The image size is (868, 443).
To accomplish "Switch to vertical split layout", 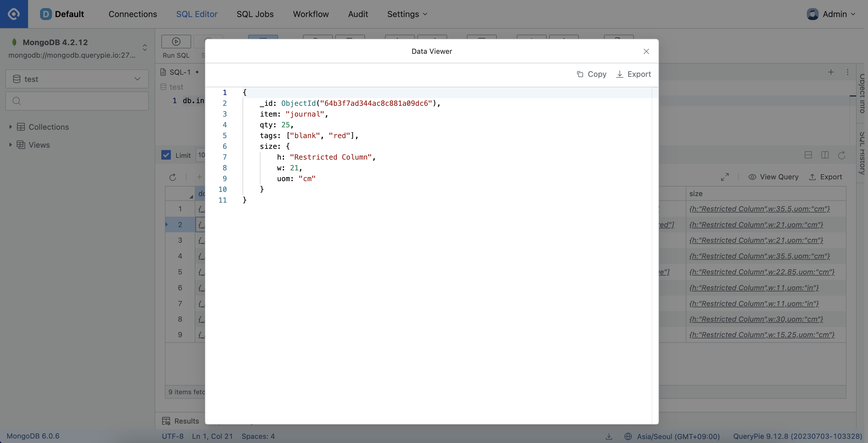I will (x=825, y=155).
